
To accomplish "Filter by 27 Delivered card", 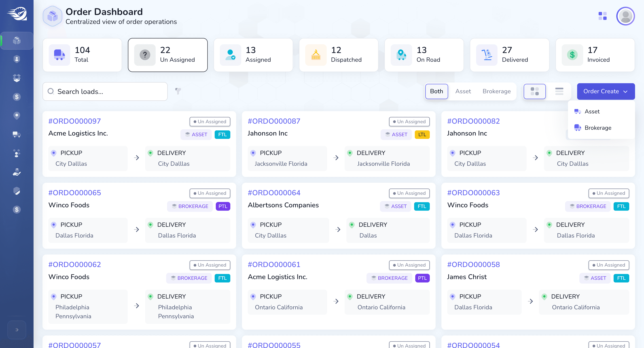I will coord(510,55).
